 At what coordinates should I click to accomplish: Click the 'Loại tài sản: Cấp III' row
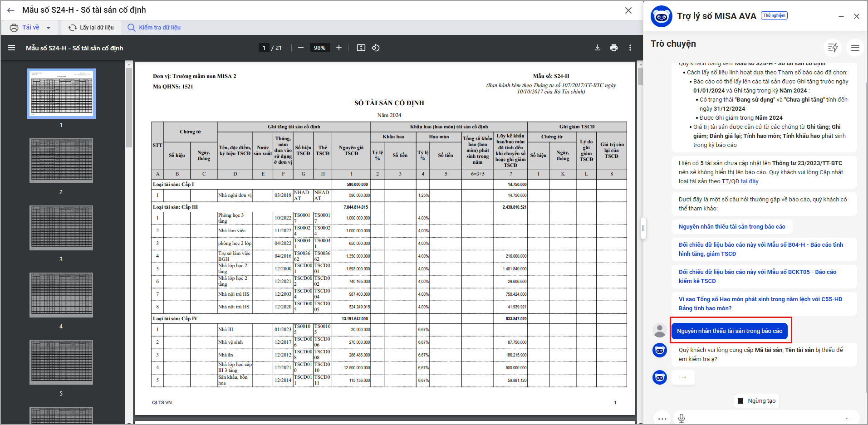(389, 207)
